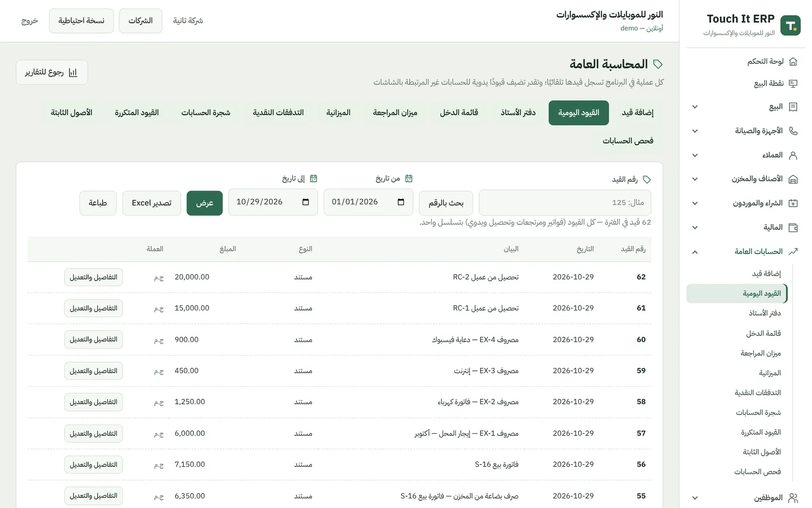The image size is (812, 508).
Task: Expand the الأجهزة والصيانة section chevron
Action: coord(695,131)
